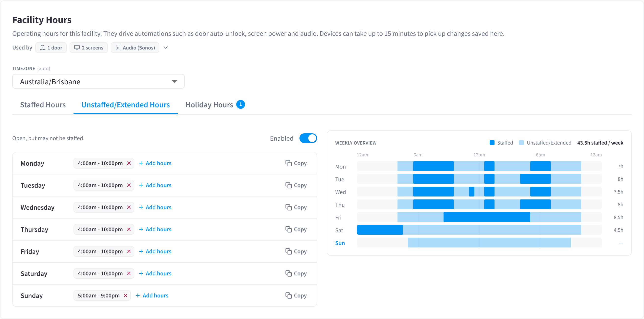Click the 2 screens chip
The width and height of the screenshot is (644, 319).
tap(88, 48)
